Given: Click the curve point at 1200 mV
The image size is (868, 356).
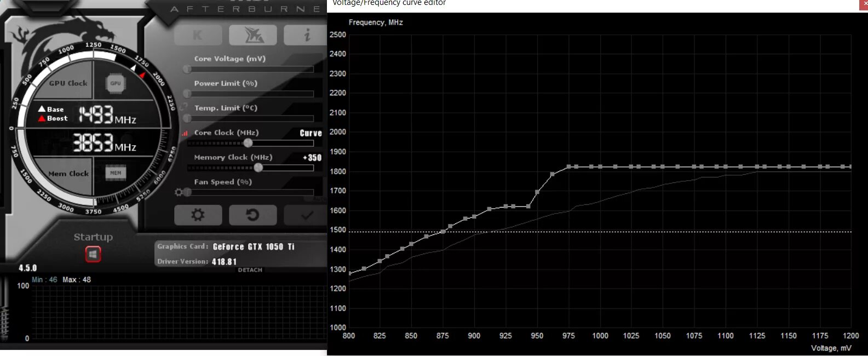Looking at the screenshot, I should (850, 166).
